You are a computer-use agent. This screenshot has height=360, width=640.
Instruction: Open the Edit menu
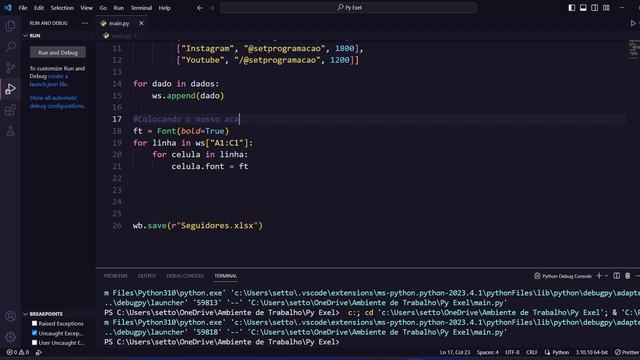point(39,8)
